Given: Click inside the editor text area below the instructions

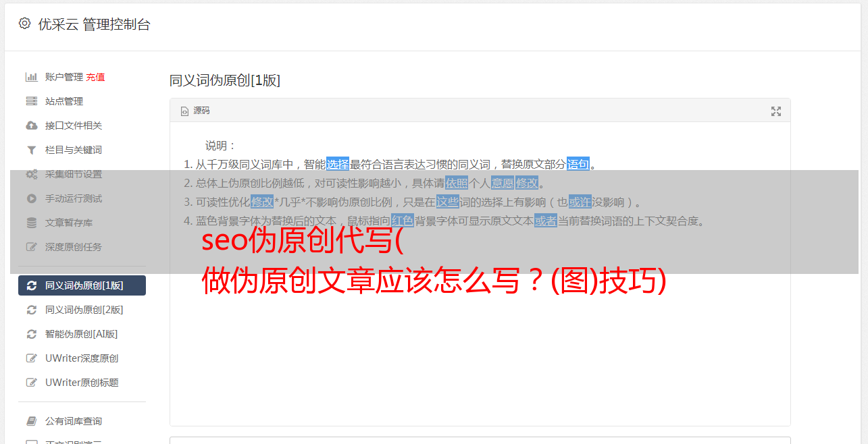Looking at the screenshot, I should pyautogui.click(x=480, y=337).
